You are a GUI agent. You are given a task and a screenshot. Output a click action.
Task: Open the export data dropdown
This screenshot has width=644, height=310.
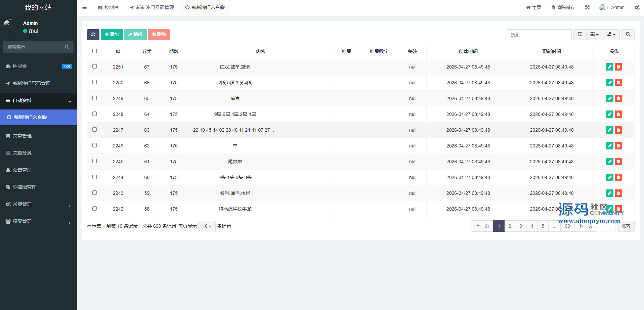(x=611, y=35)
